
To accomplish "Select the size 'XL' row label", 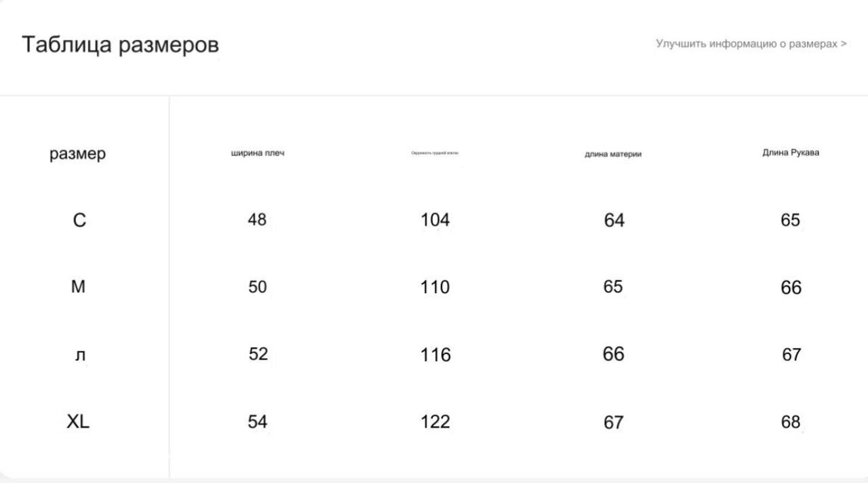I will (x=78, y=421).
